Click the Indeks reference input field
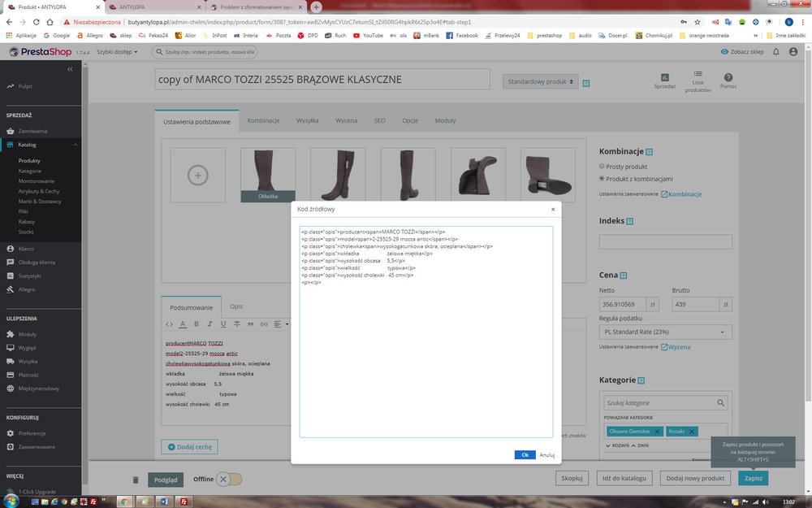The image size is (812, 508). coord(666,241)
